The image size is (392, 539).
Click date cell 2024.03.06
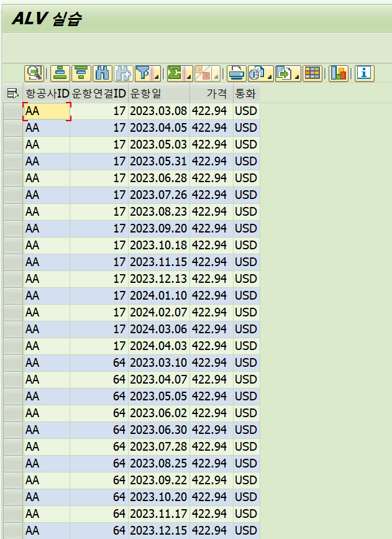158,329
